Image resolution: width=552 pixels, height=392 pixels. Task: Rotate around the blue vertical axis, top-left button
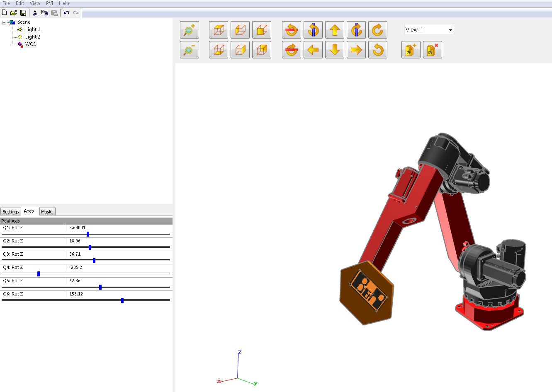(x=313, y=30)
